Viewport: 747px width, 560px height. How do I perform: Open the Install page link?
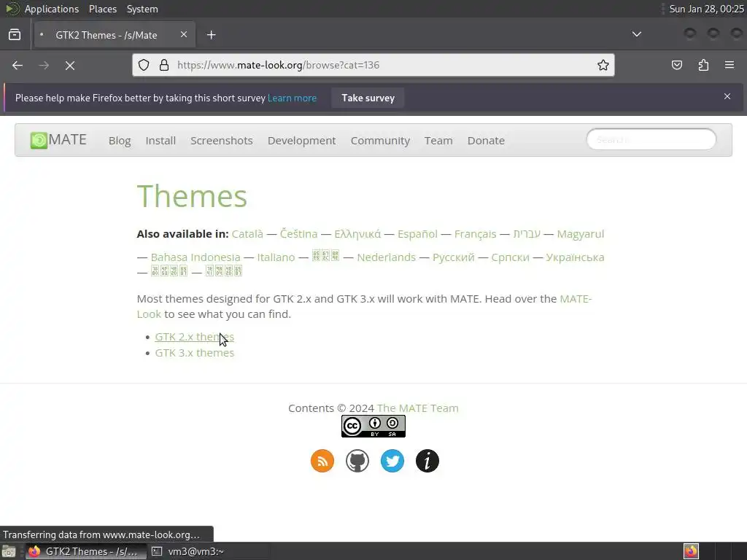(160, 141)
